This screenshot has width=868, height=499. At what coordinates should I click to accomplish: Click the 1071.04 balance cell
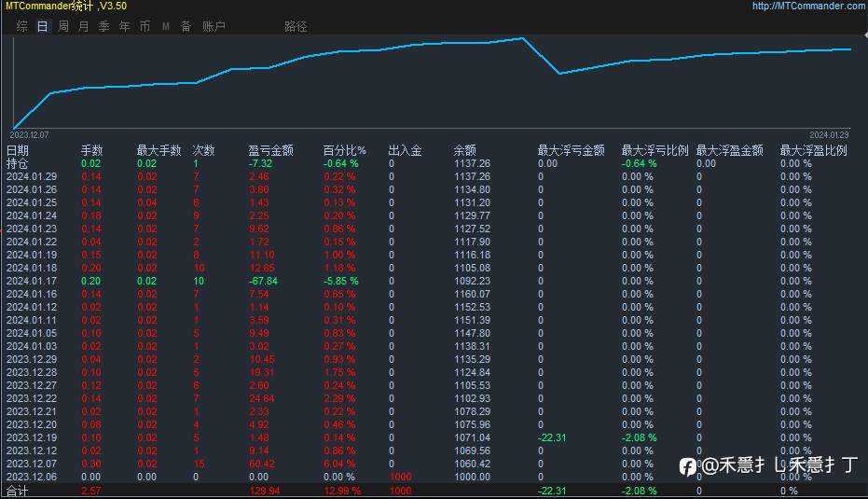[472, 437]
